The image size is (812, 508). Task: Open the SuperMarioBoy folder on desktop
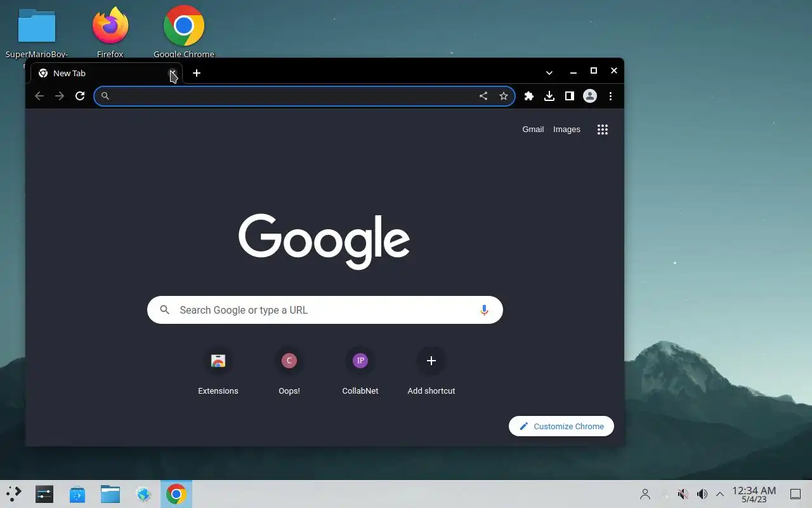tap(37, 33)
